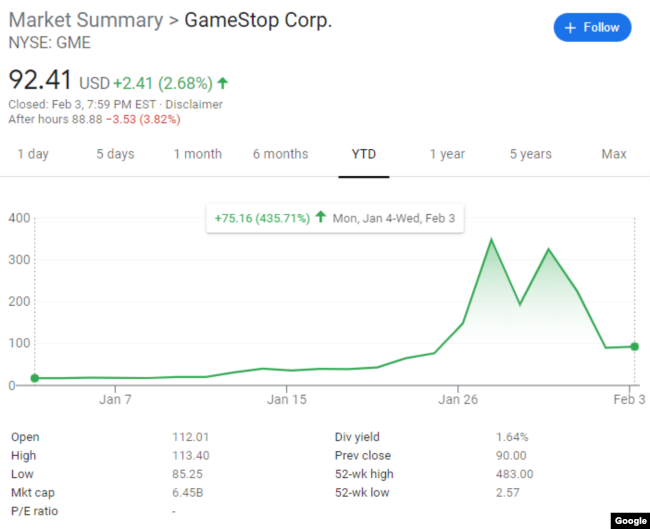Open the Disclaimer link
650x529 pixels.
195,104
